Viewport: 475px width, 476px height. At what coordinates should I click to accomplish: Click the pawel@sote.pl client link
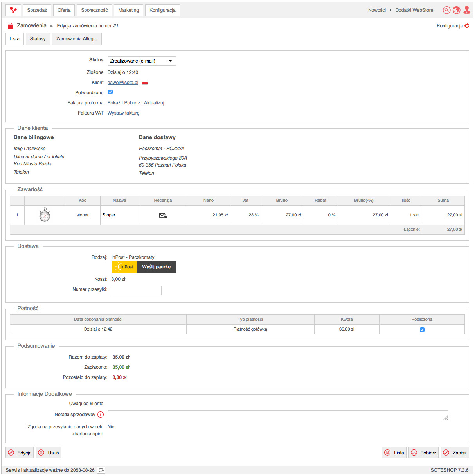pos(123,83)
